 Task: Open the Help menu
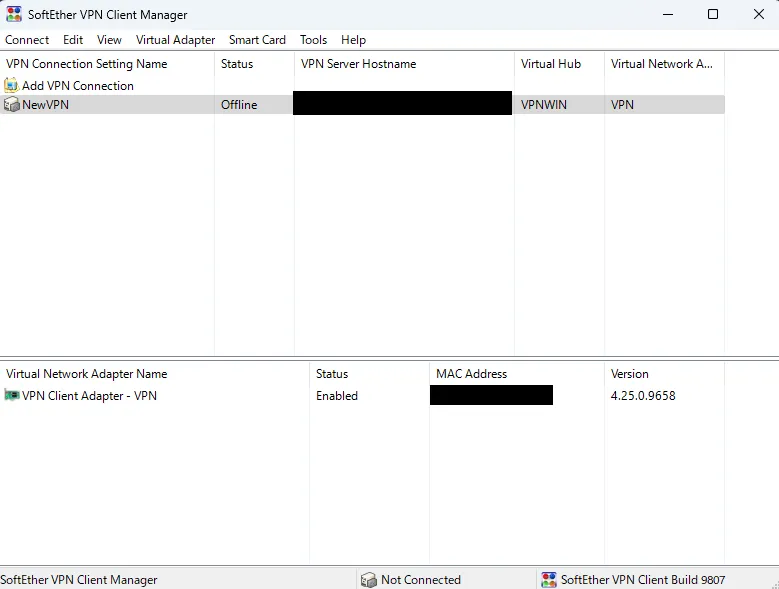click(353, 40)
